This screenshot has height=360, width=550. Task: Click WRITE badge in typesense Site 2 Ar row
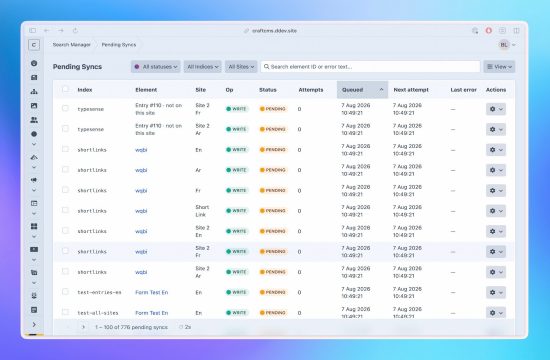(237, 129)
